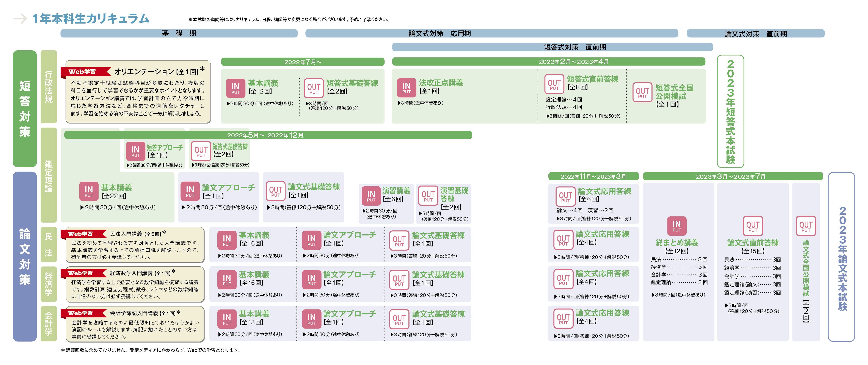Viewport: 868px width, 365px height.
Task: Click Web学習 ribbon beside 会計学簿記入門講義
Action: pos(81,313)
